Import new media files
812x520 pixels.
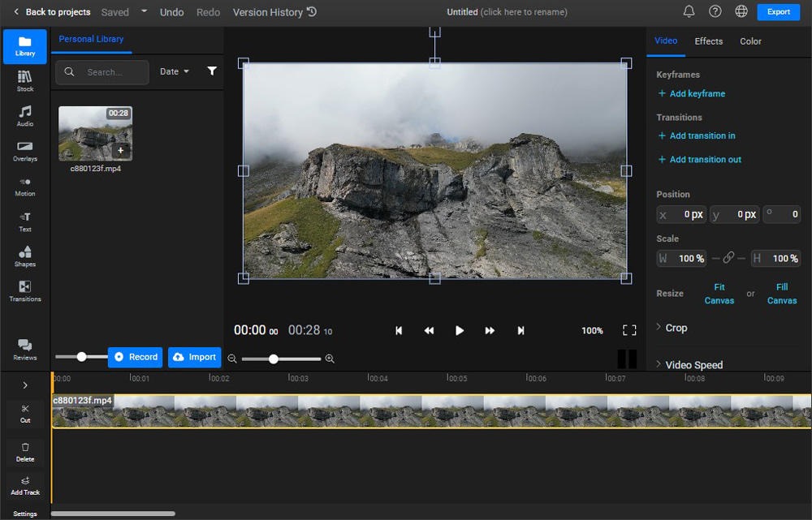(194, 357)
